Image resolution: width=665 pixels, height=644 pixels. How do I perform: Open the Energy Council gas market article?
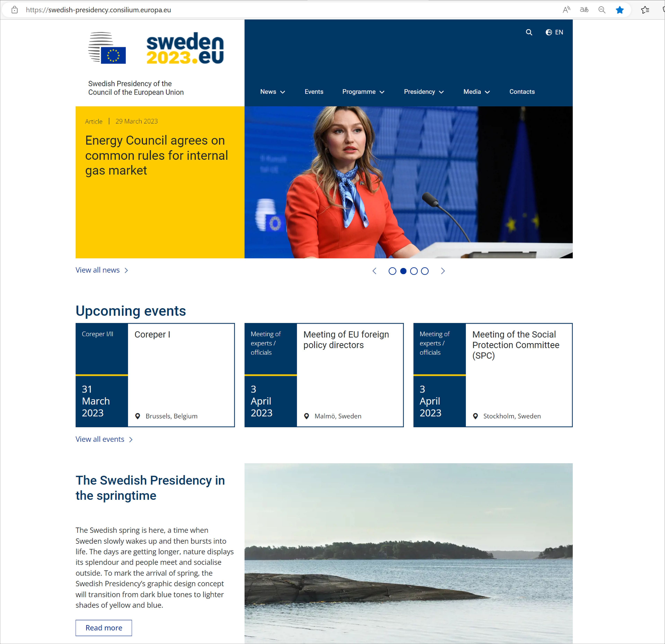156,155
